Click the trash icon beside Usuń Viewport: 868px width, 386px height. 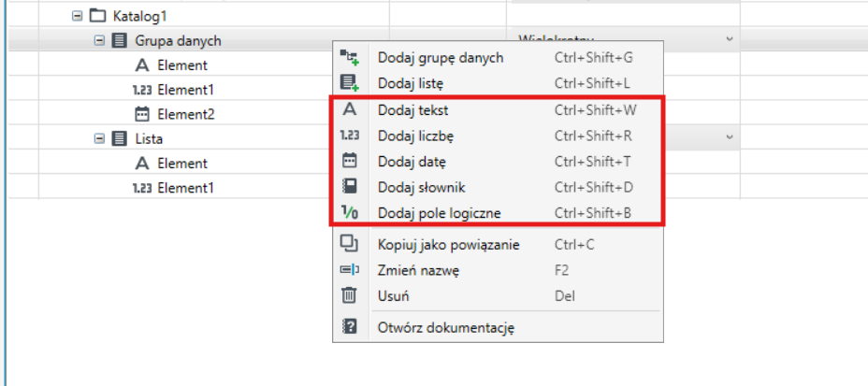pos(349,296)
